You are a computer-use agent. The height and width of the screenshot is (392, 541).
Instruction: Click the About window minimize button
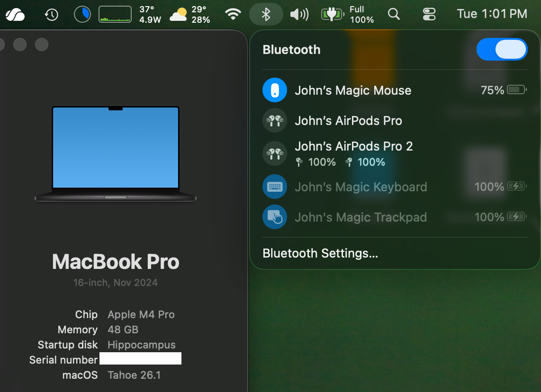tap(20, 45)
